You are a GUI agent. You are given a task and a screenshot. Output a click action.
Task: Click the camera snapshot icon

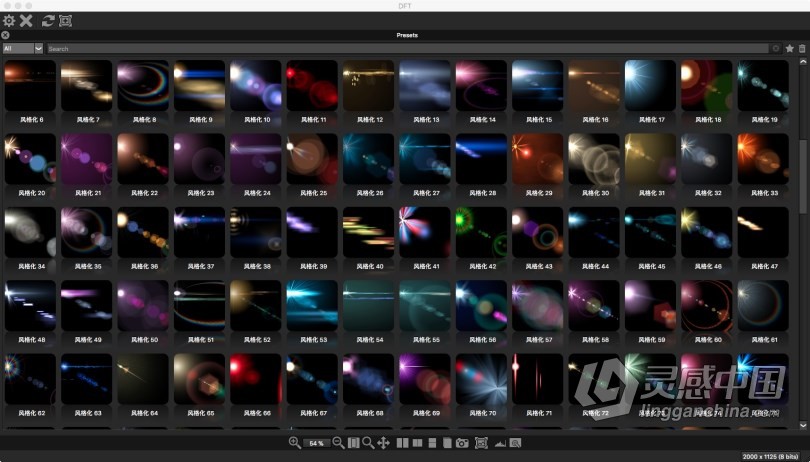(x=462, y=443)
